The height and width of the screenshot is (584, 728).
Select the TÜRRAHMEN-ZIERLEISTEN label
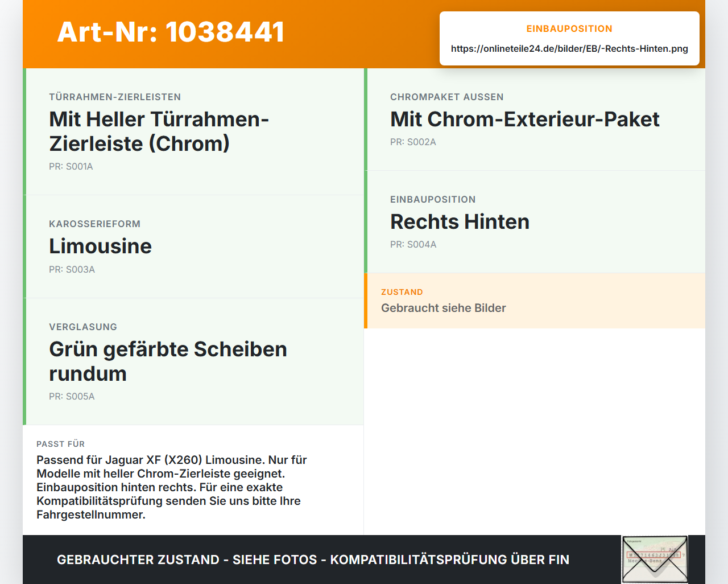pos(115,97)
